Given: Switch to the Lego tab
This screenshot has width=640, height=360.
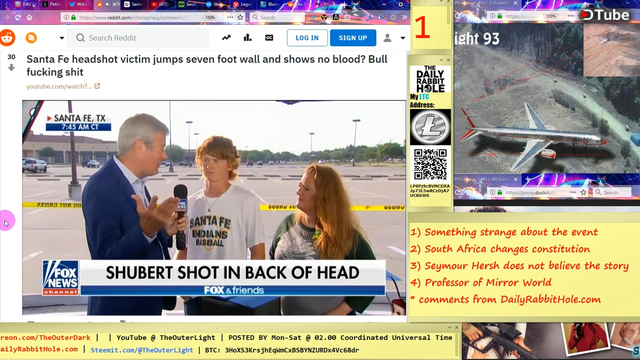Looking at the screenshot, I should coord(243,4).
